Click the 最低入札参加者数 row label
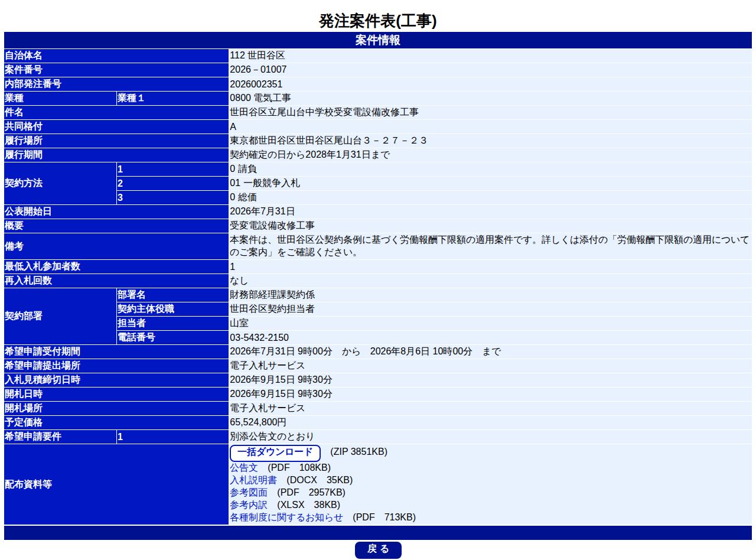 pyautogui.click(x=116, y=266)
